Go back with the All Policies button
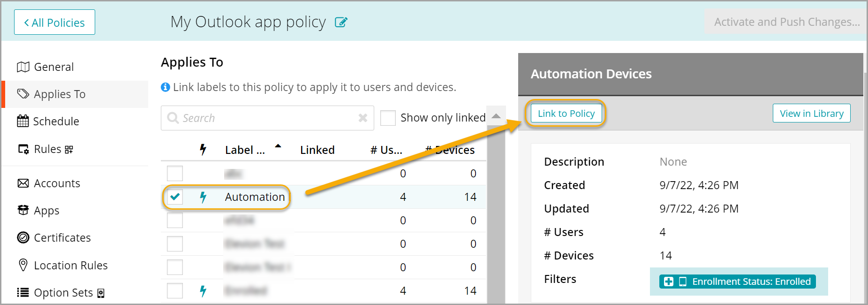This screenshot has height=305, width=868. click(x=54, y=22)
